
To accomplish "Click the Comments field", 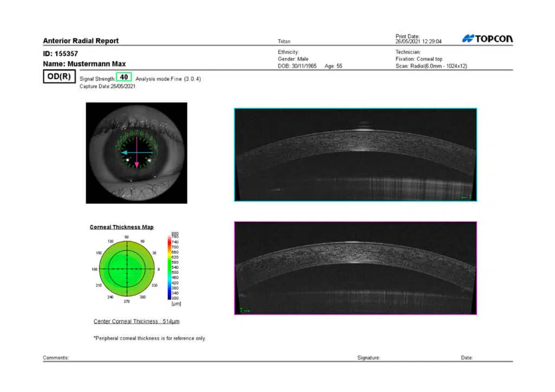I will pos(56,358).
